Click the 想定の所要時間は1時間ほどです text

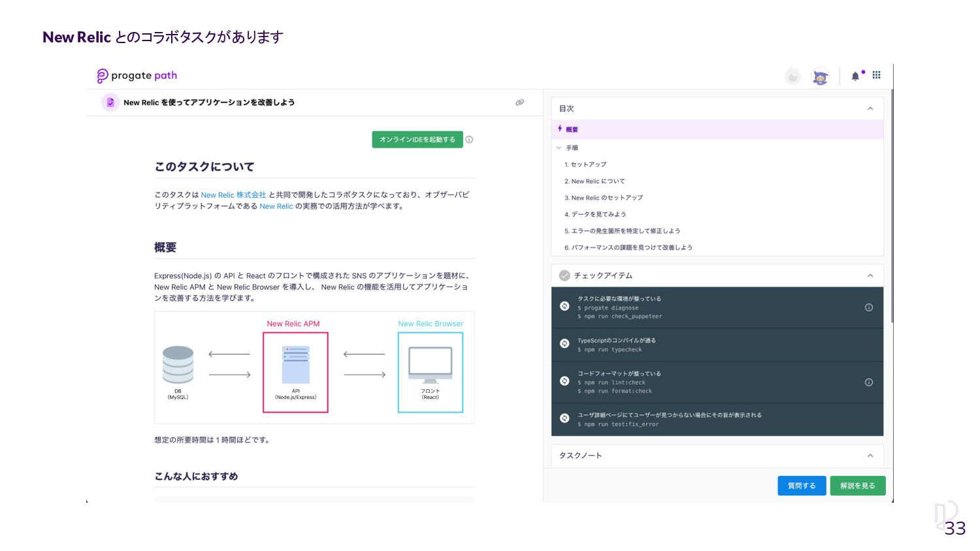coord(213,440)
